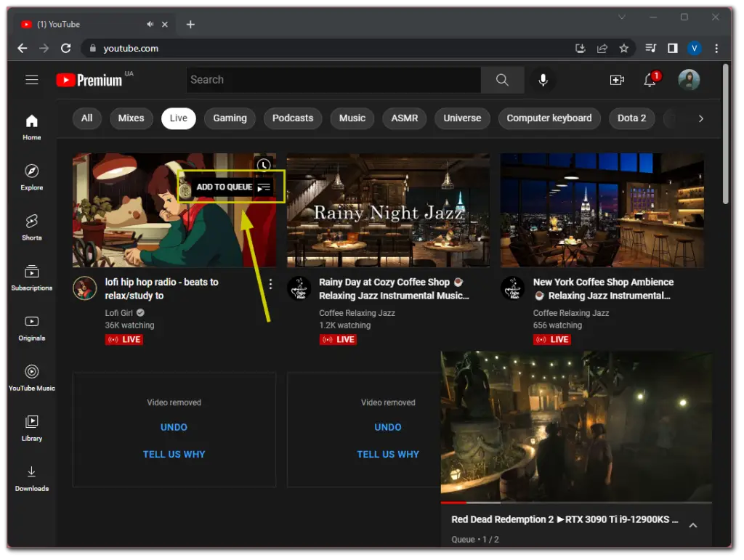The image size is (744, 560).
Task: Select the Dota 2 category chip
Action: click(631, 118)
